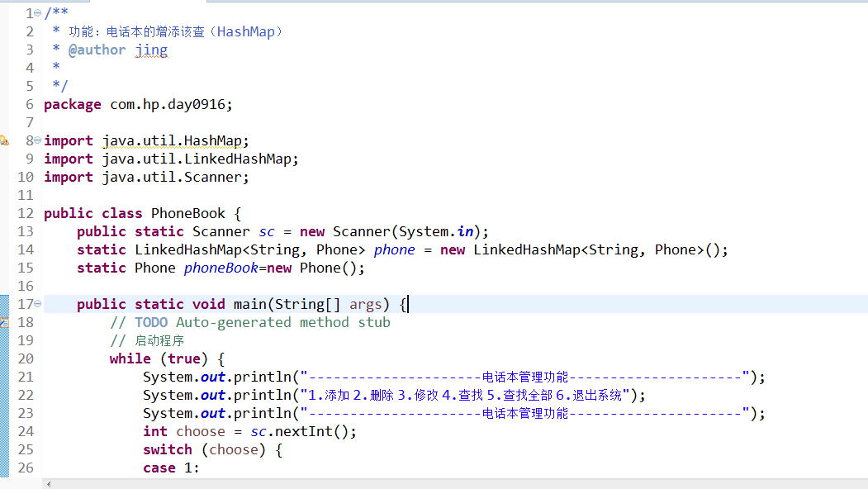The height and width of the screenshot is (489, 868).
Task: Click the 'PhoneBook' class name on line 12
Action: point(188,213)
